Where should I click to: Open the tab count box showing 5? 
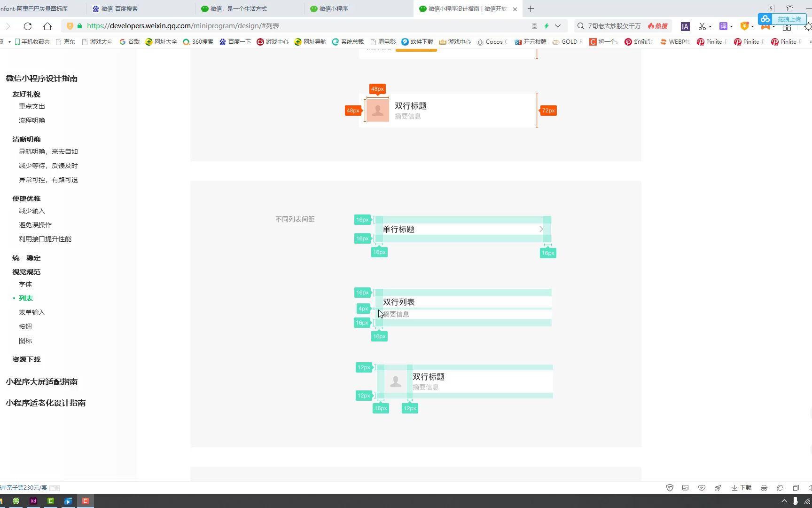(771, 8)
